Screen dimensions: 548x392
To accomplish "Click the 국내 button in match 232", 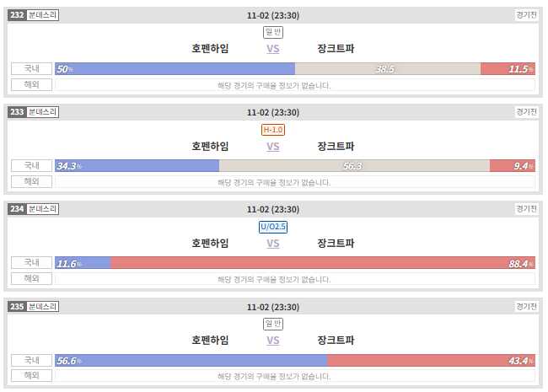I will click(31, 69).
